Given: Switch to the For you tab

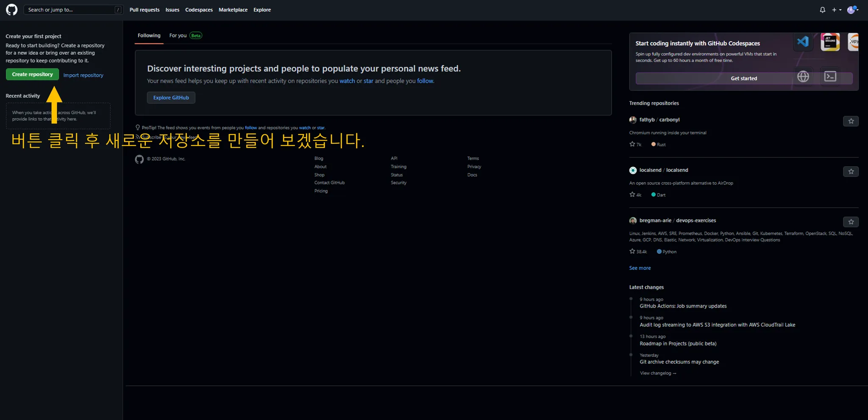Looking at the screenshot, I should pos(185,36).
